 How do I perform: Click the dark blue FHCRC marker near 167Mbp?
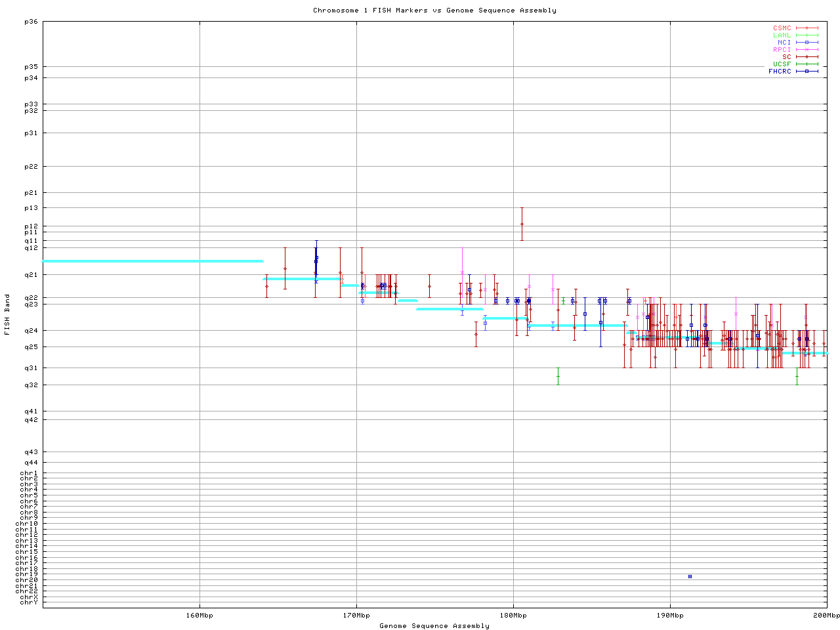pyautogui.click(x=316, y=259)
